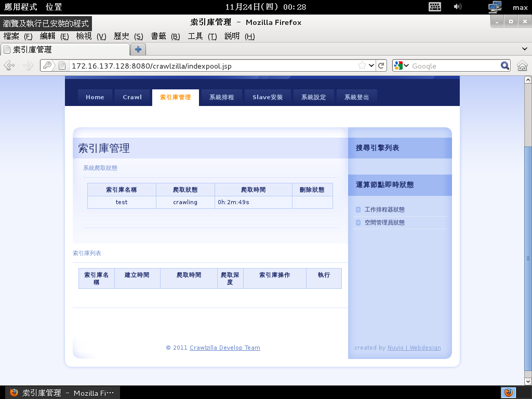Image resolution: width=532 pixels, height=399 pixels.
Task: Click the 爬取深度 column header
Action: click(230, 278)
